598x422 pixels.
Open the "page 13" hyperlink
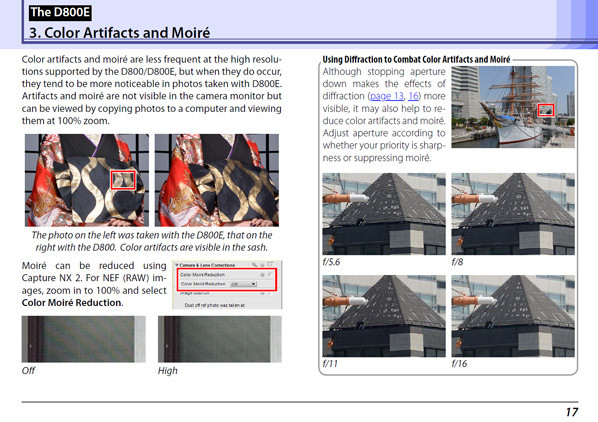tap(387, 96)
